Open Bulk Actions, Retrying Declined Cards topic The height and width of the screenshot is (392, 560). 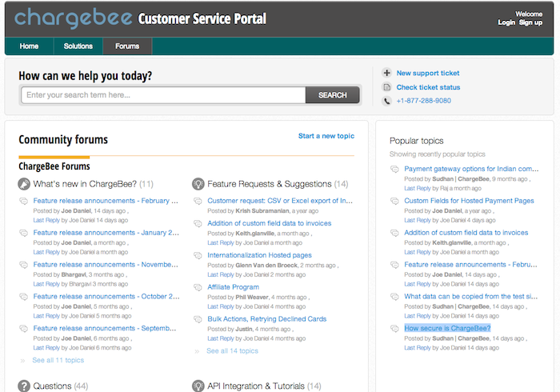click(266, 319)
